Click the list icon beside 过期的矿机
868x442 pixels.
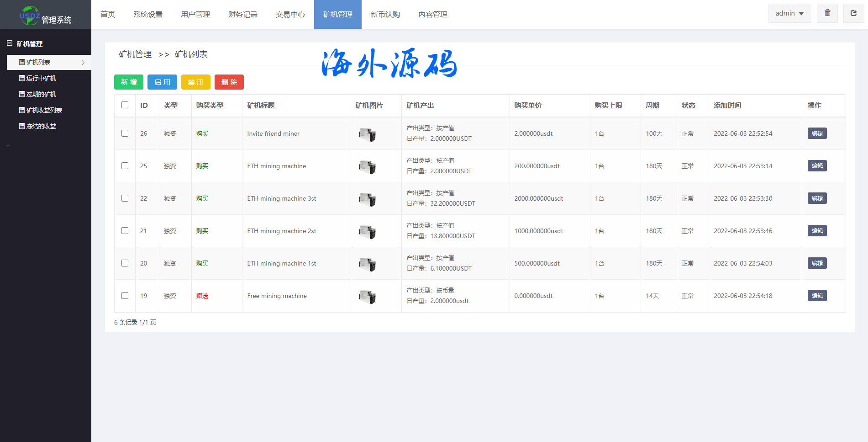click(21, 94)
